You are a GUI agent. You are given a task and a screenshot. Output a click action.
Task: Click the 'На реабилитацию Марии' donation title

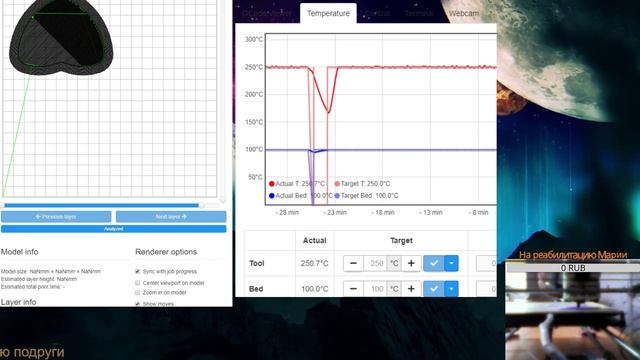(573, 255)
